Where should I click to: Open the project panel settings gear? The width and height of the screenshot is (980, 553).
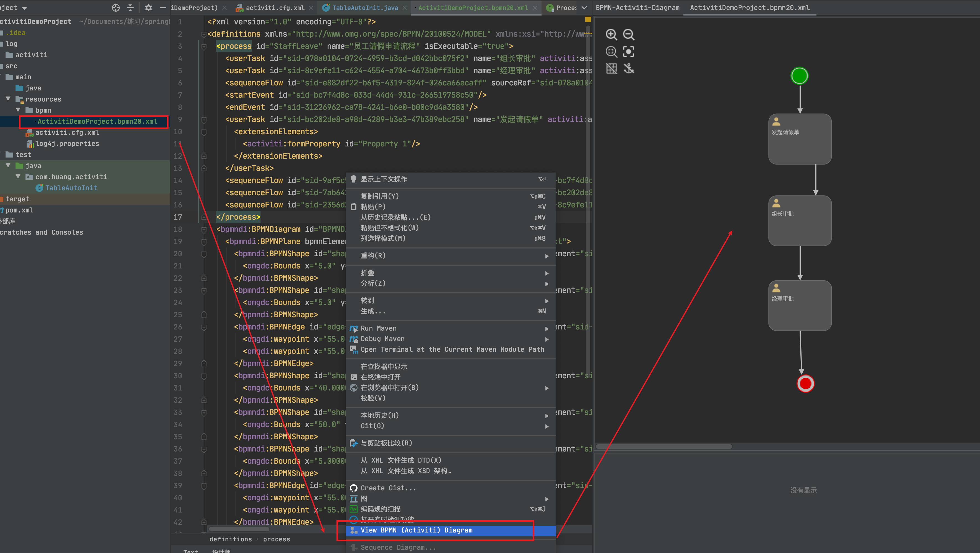tap(148, 7)
